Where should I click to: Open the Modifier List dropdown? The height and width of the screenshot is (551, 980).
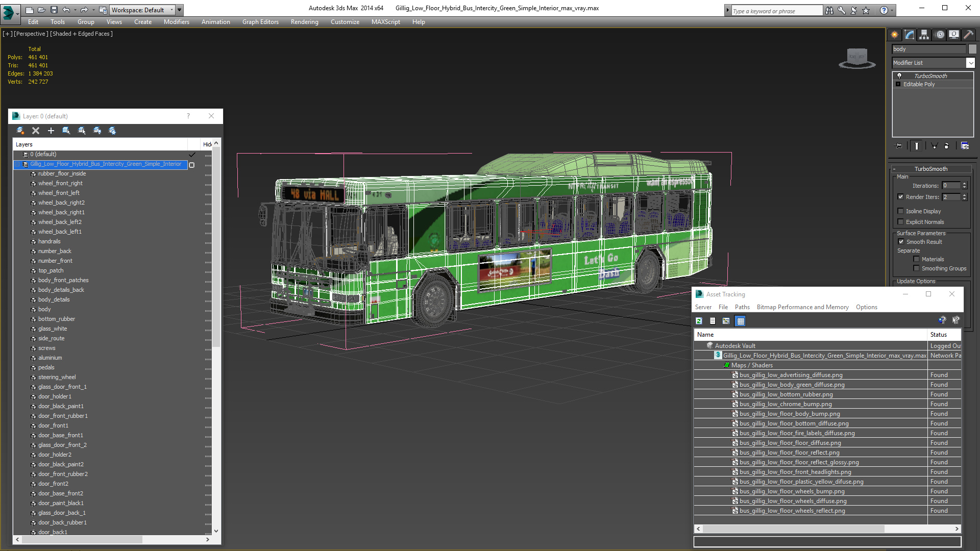coord(970,63)
